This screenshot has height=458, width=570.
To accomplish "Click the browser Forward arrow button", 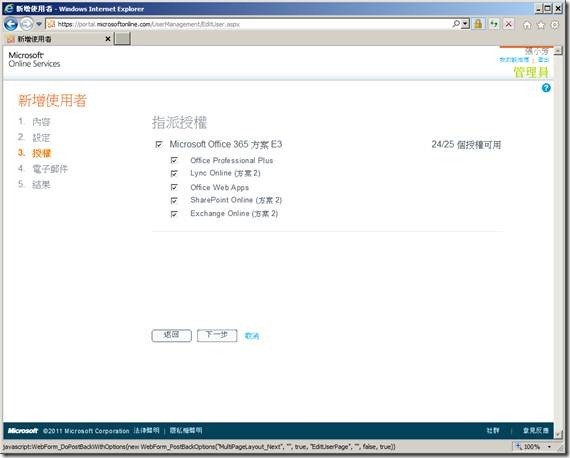I will click(27, 24).
